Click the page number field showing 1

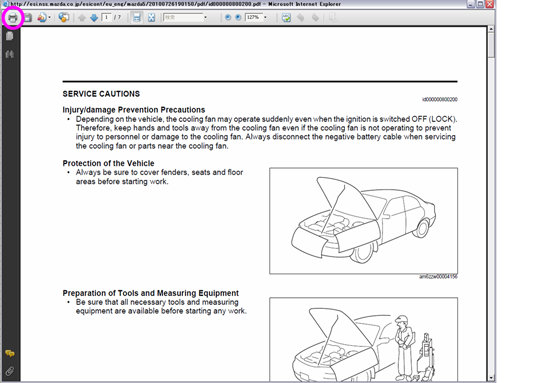[106, 17]
